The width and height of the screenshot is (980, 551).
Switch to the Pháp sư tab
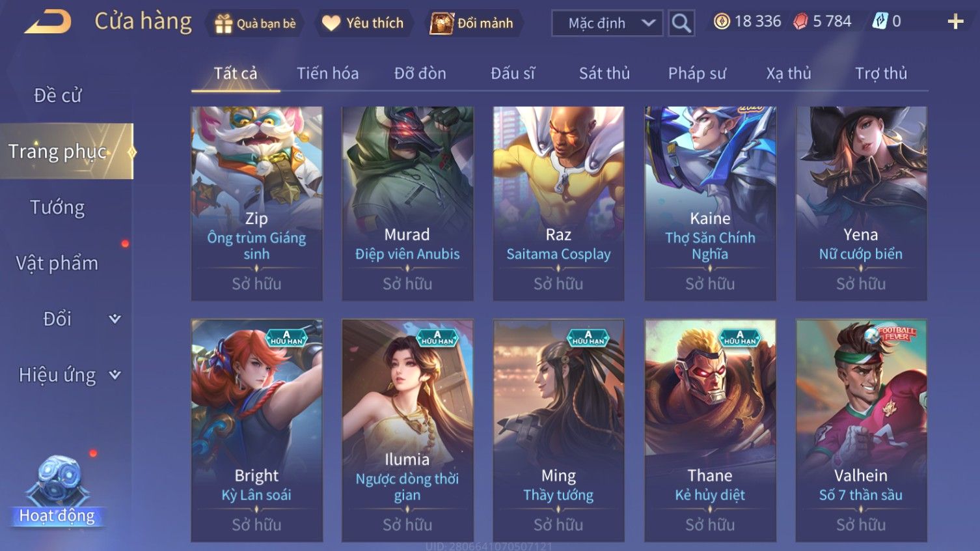click(x=697, y=73)
